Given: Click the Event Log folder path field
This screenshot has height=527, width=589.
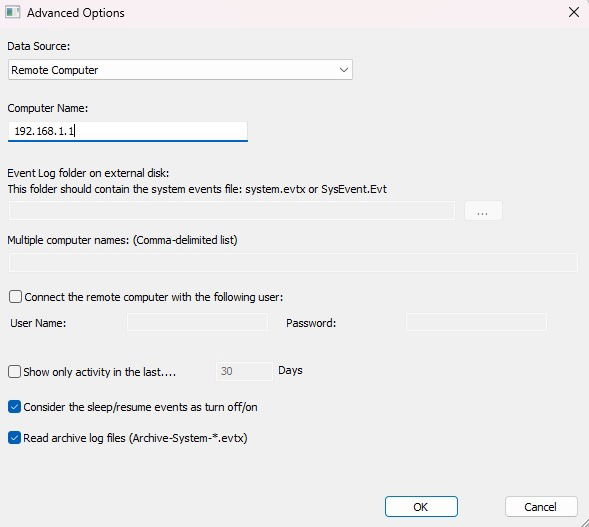Looking at the screenshot, I should point(231,210).
